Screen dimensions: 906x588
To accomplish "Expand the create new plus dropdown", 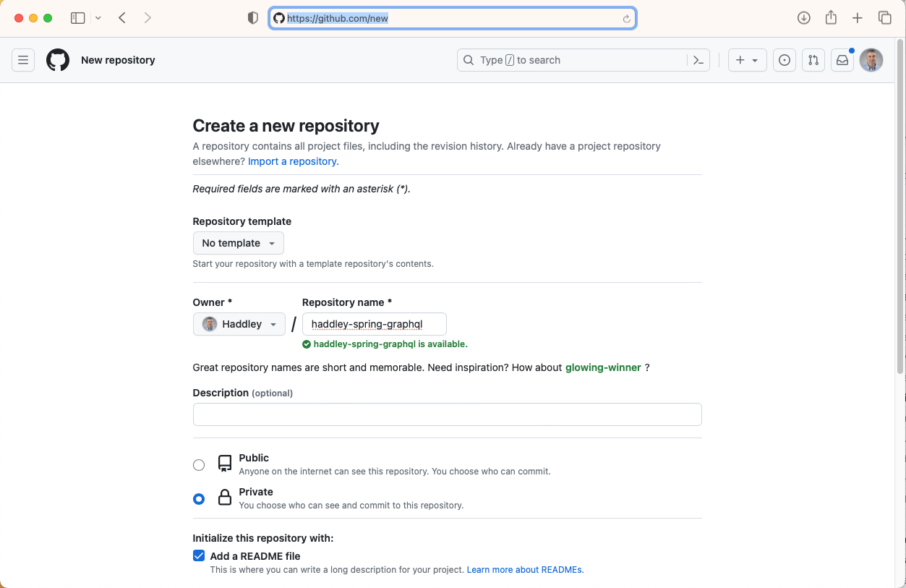I will coord(747,60).
